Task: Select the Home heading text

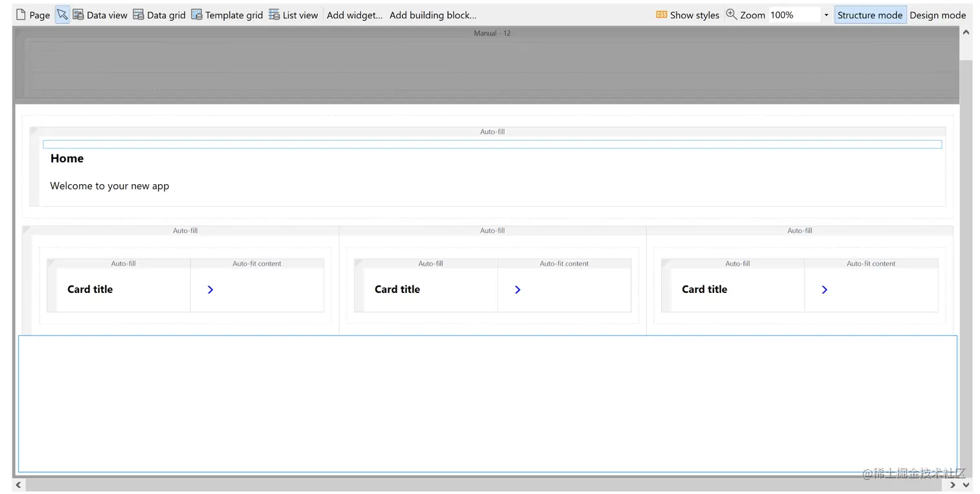Action: [67, 159]
